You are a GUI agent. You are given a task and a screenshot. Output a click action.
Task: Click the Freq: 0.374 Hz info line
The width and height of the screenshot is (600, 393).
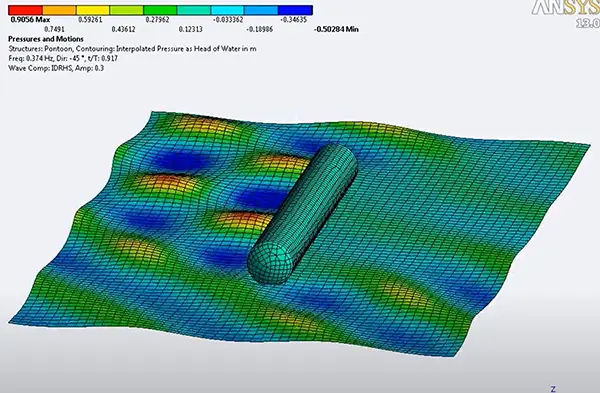click(x=63, y=59)
